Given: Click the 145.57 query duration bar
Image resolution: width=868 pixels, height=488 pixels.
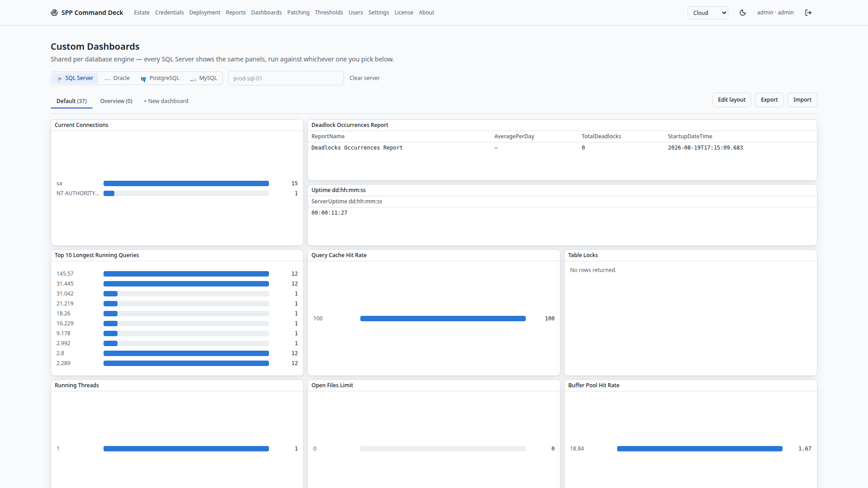Looking at the screenshot, I should [186, 274].
